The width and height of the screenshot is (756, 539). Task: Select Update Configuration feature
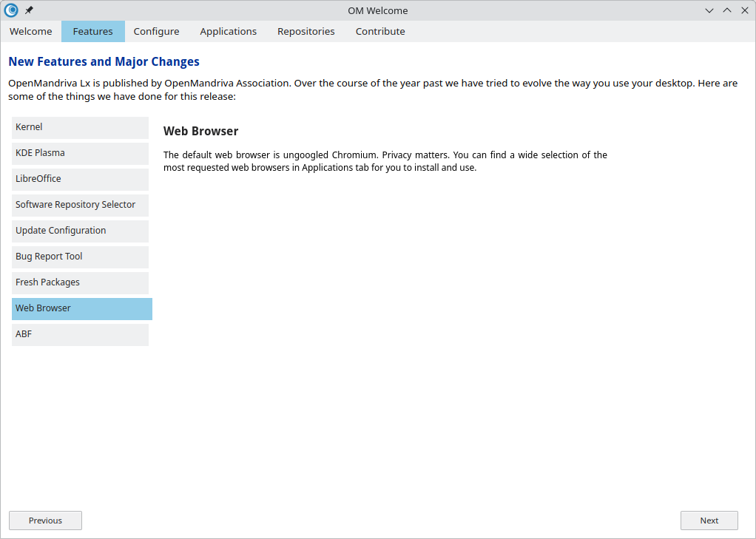[x=80, y=231]
